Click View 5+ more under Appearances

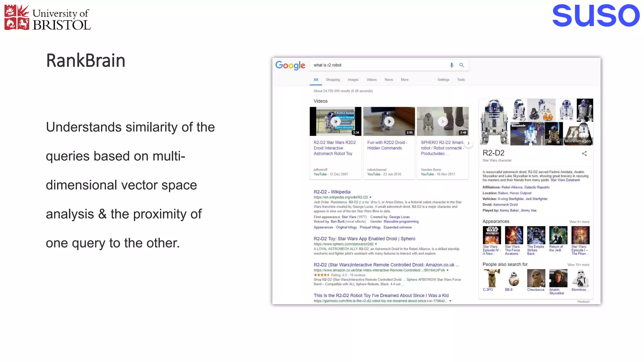click(579, 222)
